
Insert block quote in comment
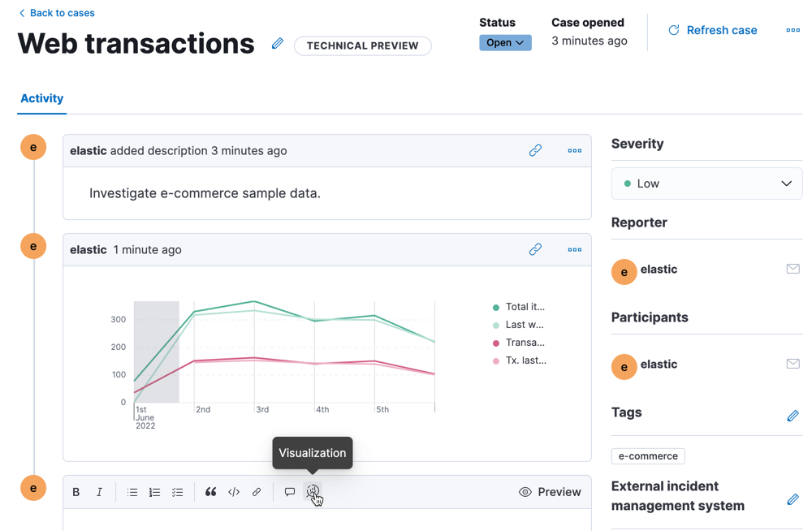(210, 492)
